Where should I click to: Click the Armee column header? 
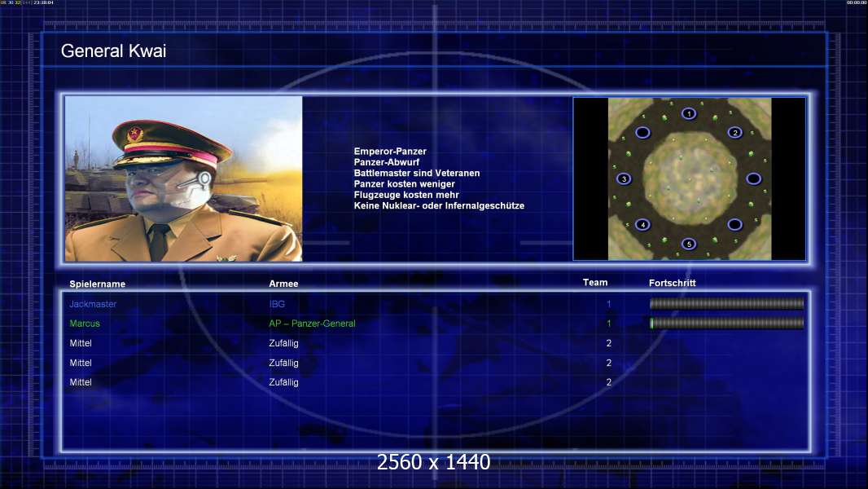[283, 284]
